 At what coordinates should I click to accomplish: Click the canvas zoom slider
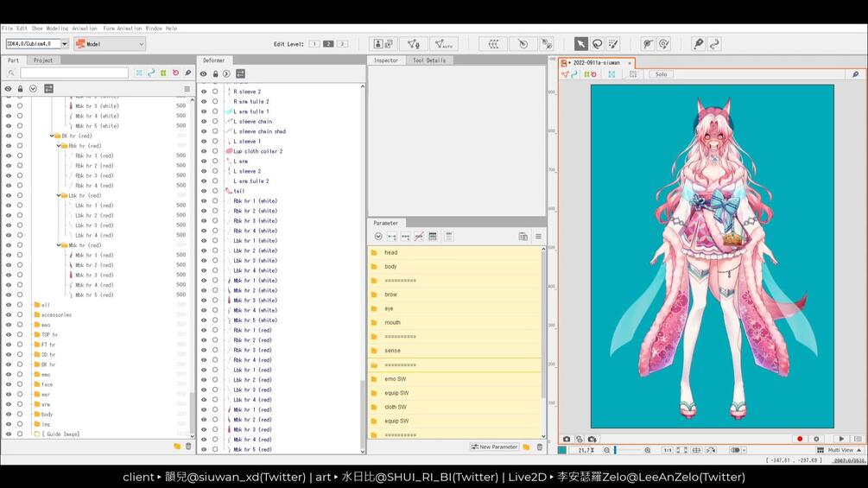click(x=627, y=450)
